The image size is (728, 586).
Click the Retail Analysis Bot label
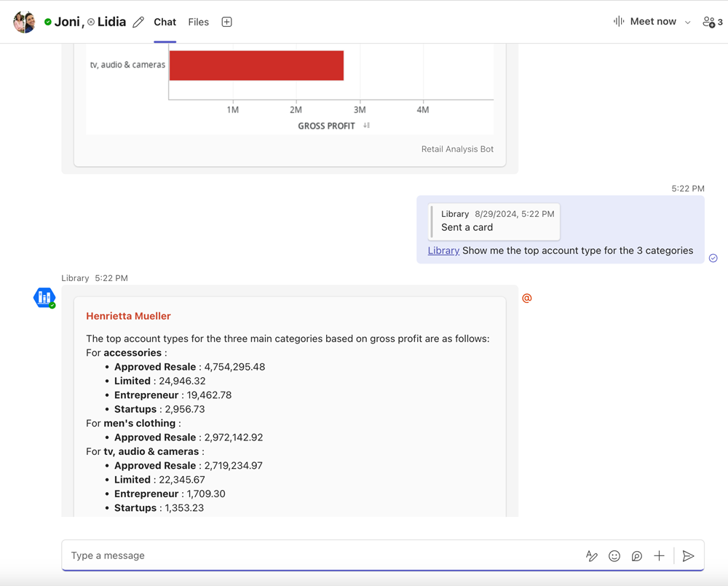point(457,149)
